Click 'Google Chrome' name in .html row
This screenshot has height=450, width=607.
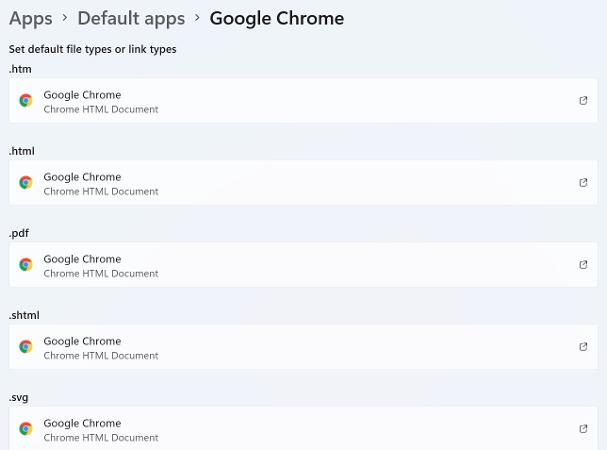tap(82, 177)
